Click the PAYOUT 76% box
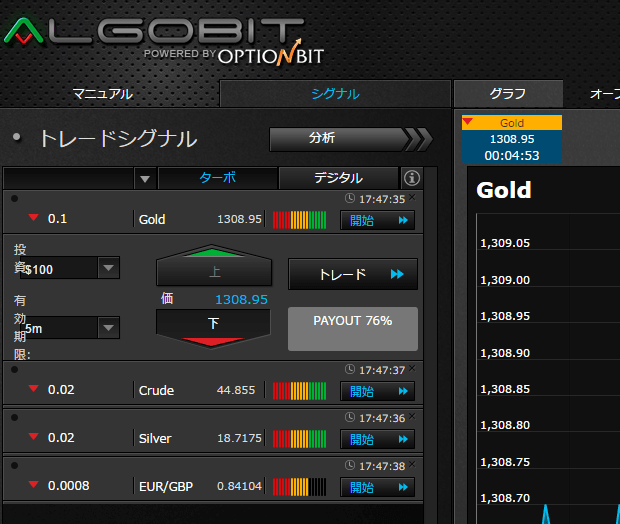The width and height of the screenshot is (620, 524). click(x=353, y=329)
